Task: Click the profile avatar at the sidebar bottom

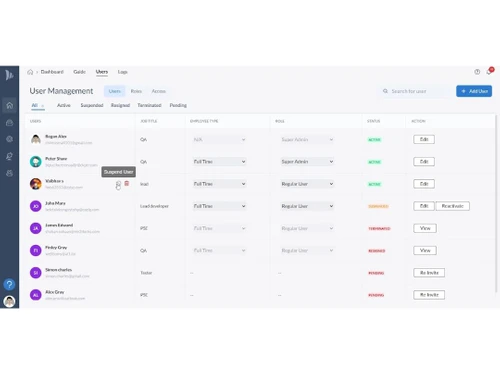Action: point(9,301)
